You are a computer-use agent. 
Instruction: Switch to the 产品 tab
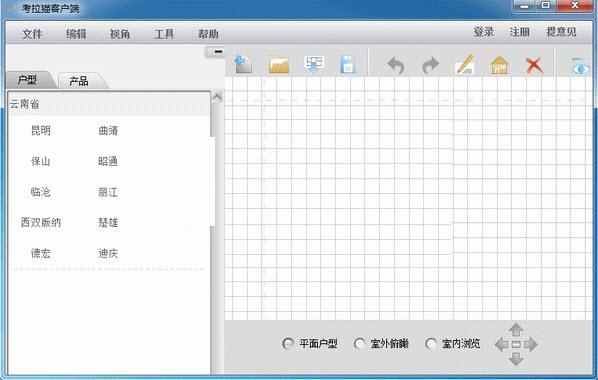[x=81, y=81]
